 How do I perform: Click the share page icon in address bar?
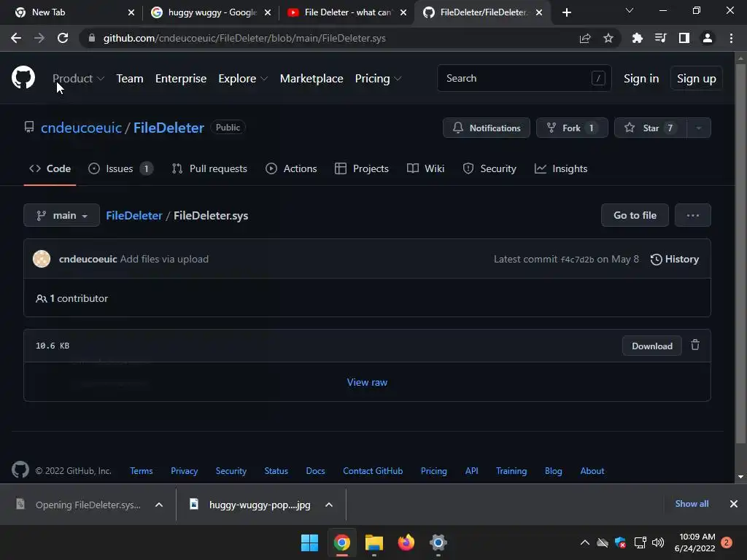(x=585, y=38)
